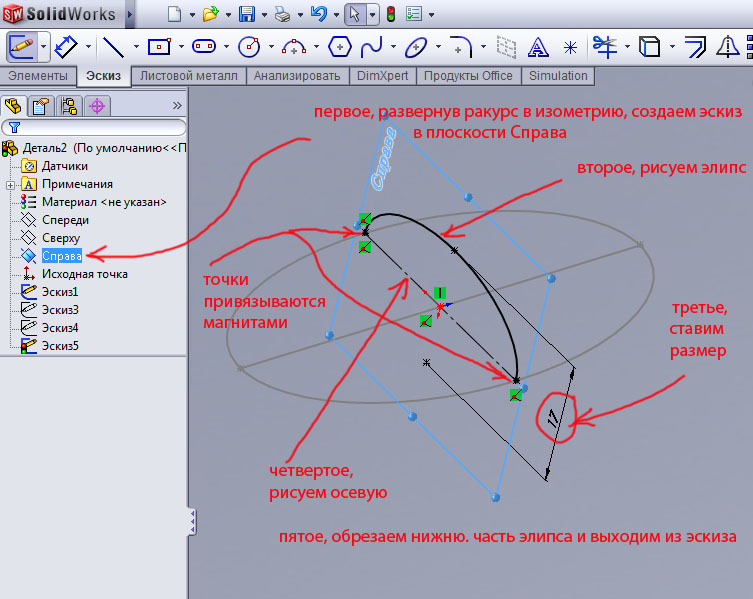Toggle the Exit Sketch button
The height and width of the screenshot is (599, 753).
pyautogui.click(x=21, y=46)
